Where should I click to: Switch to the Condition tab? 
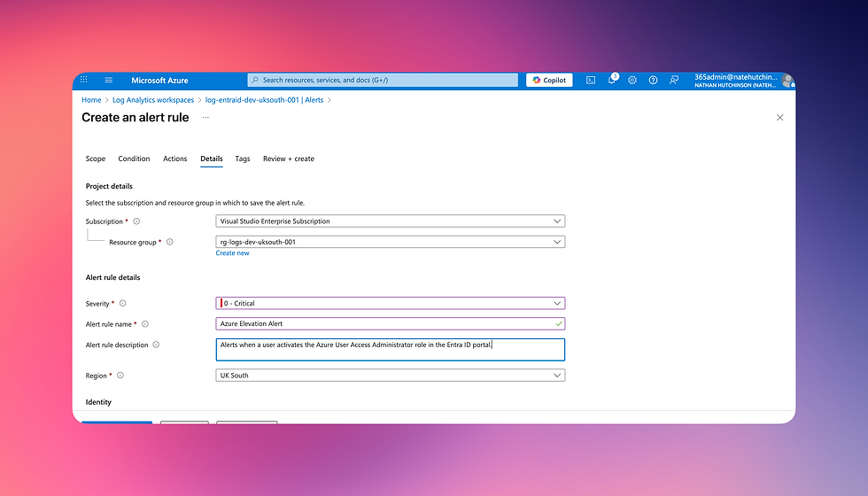(x=134, y=159)
